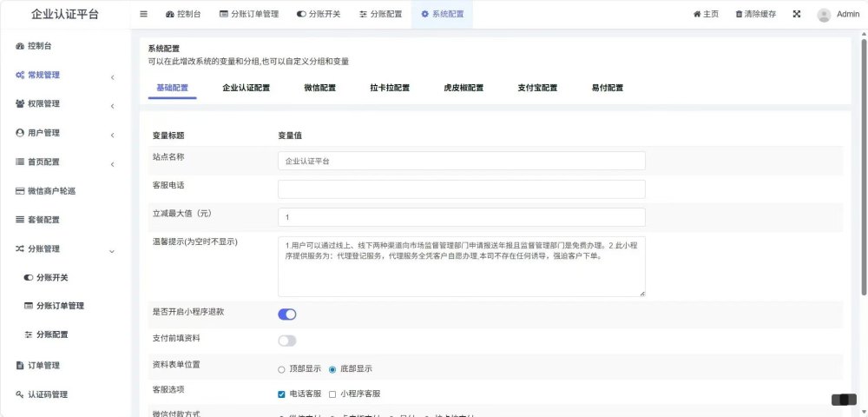Screen dimensions: 868x417
Task: Click the 套餐配置 bars icon
Action: 19,220
